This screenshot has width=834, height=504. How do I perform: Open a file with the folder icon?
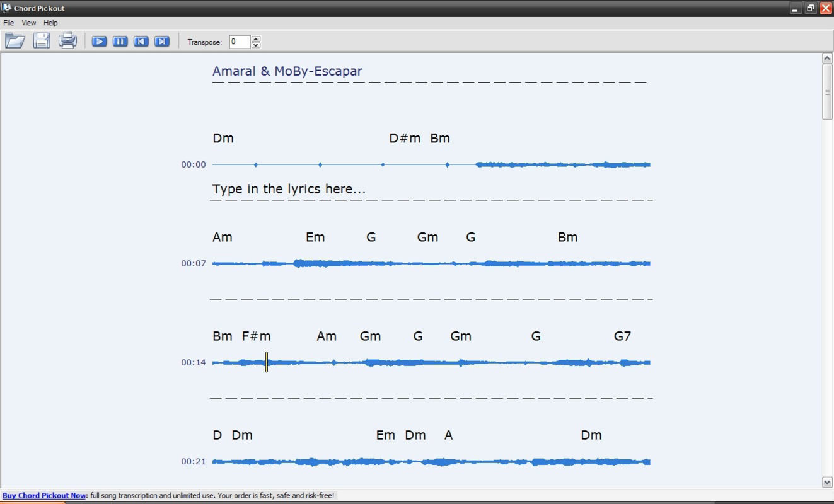click(x=15, y=41)
